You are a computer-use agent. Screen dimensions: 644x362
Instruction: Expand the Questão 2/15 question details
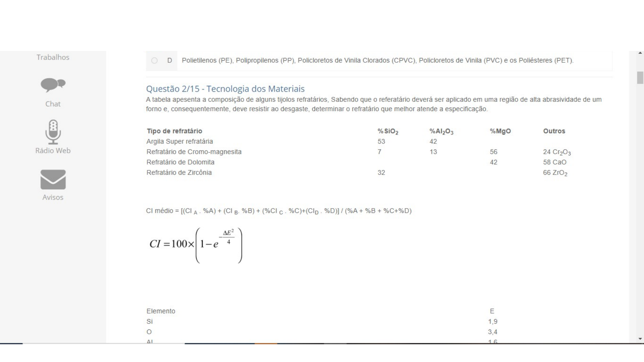[225, 88]
